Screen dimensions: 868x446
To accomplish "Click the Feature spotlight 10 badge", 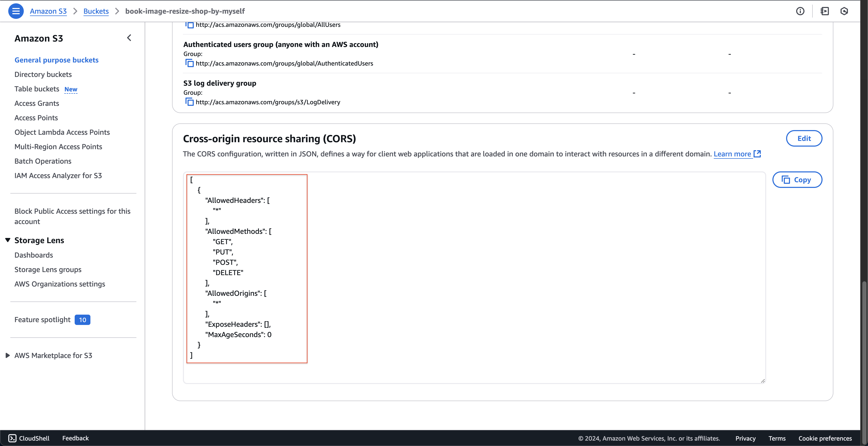I will pyautogui.click(x=83, y=320).
